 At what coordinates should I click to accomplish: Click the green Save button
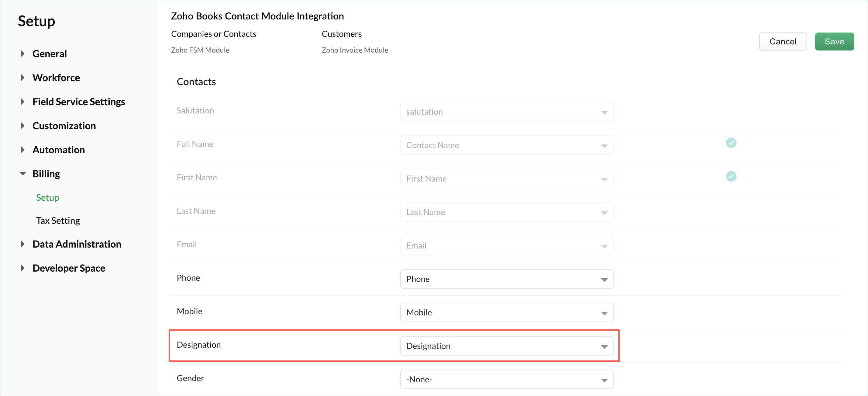[834, 41]
